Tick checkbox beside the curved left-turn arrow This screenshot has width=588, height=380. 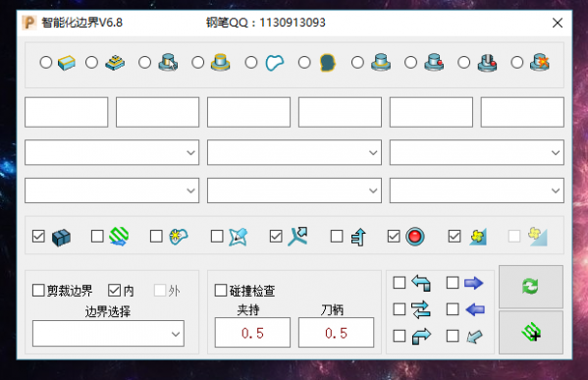399,283
